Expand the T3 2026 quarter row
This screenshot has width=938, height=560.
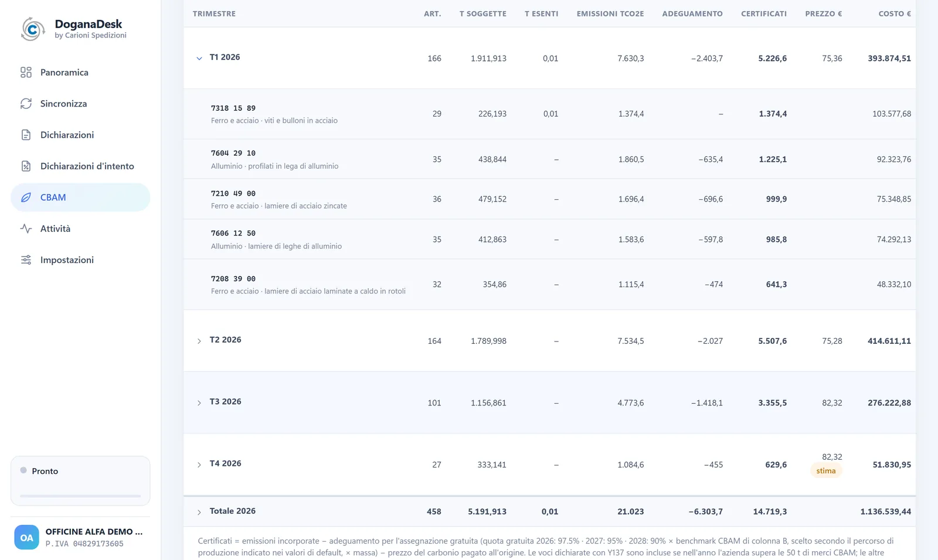(x=199, y=403)
